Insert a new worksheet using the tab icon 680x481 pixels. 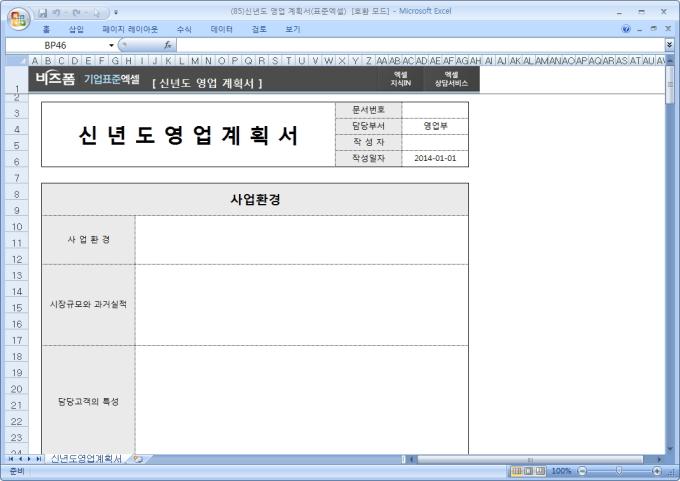(137, 459)
